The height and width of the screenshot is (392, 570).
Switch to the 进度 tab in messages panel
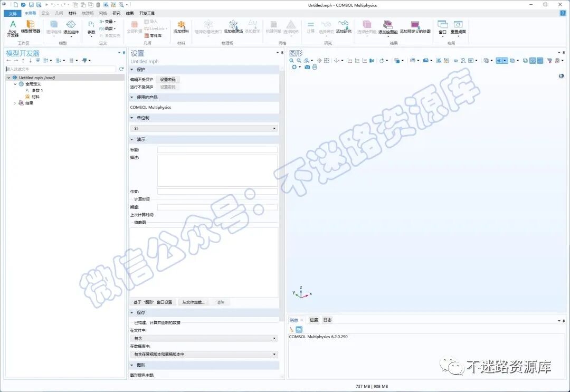[313, 320]
